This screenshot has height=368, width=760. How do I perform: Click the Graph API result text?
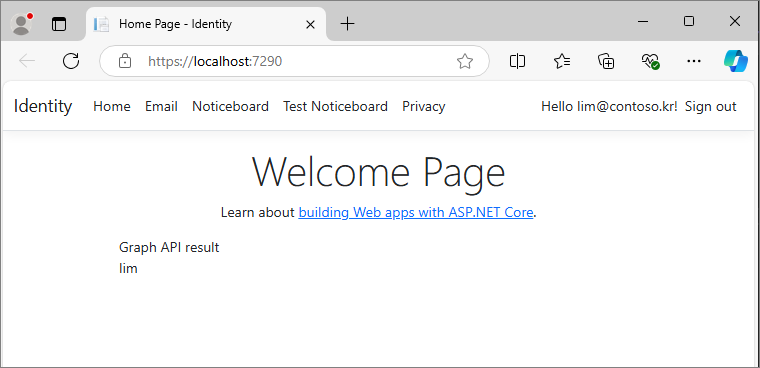[x=169, y=247]
